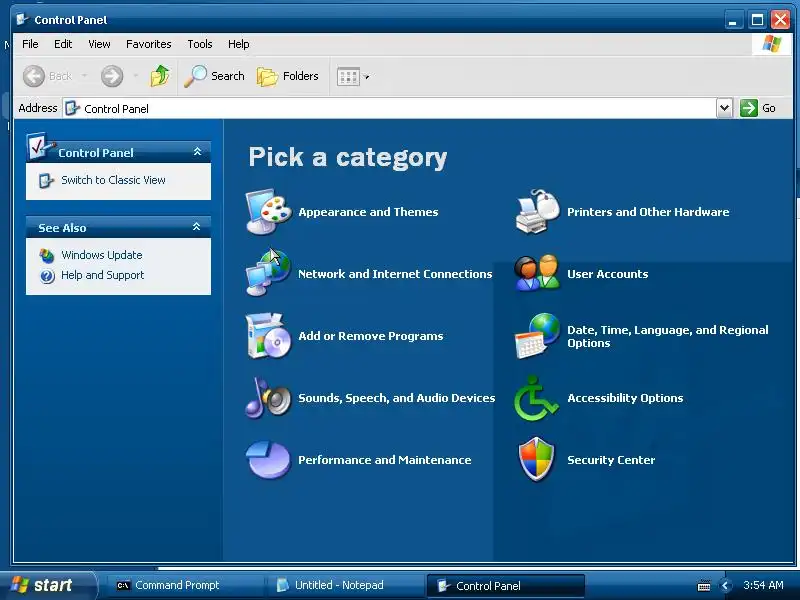Open the View menu

[99, 44]
